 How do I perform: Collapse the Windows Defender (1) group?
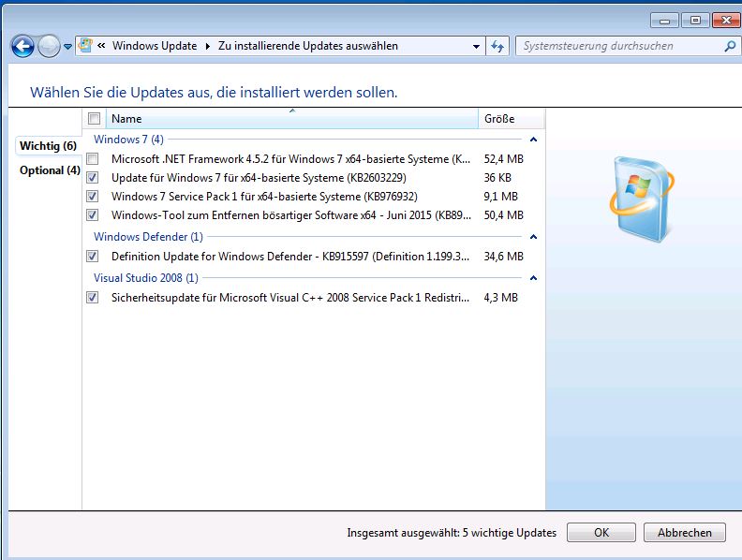(533, 237)
